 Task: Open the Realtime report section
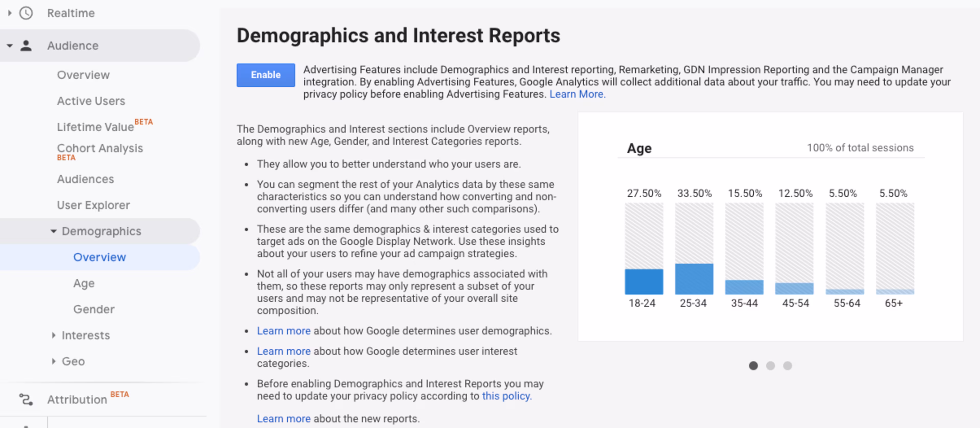click(71, 13)
